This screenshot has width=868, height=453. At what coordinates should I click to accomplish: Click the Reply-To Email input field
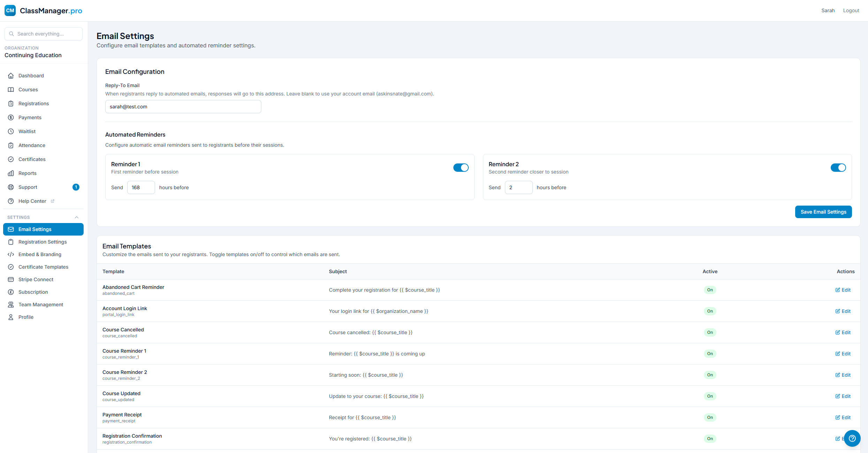(183, 107)
